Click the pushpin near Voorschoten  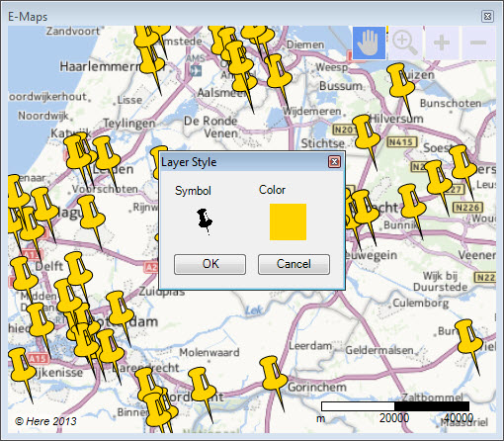(92, 218)
